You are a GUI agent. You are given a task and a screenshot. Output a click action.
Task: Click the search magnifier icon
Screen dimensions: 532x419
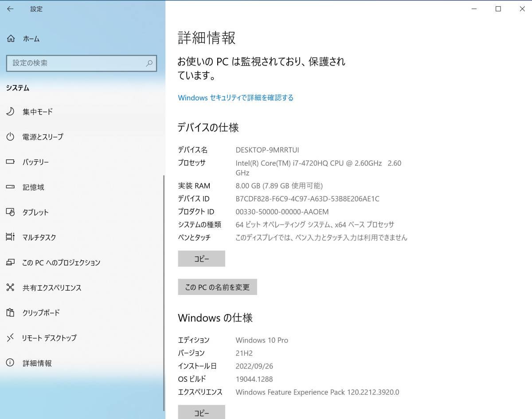150,63
